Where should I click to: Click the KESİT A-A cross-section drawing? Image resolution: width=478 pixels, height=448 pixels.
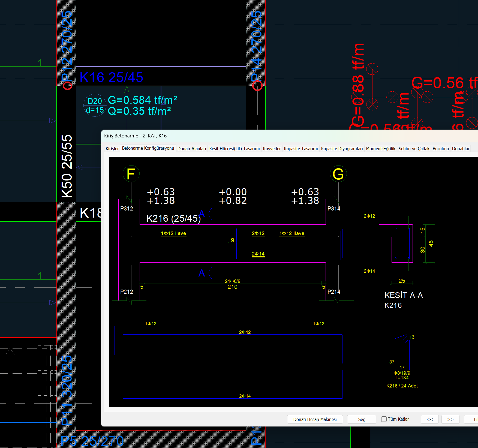click(402, 243)
